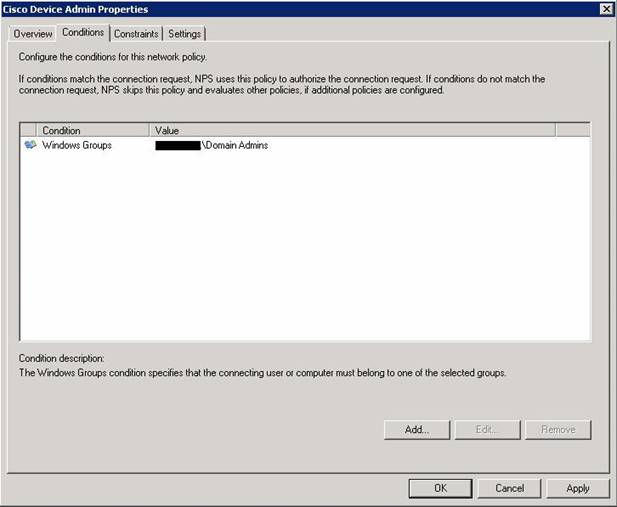Click the Edit... button
The width and height of the screenshot is (617, 507).
pyautogui.click(x=487, y=429)
